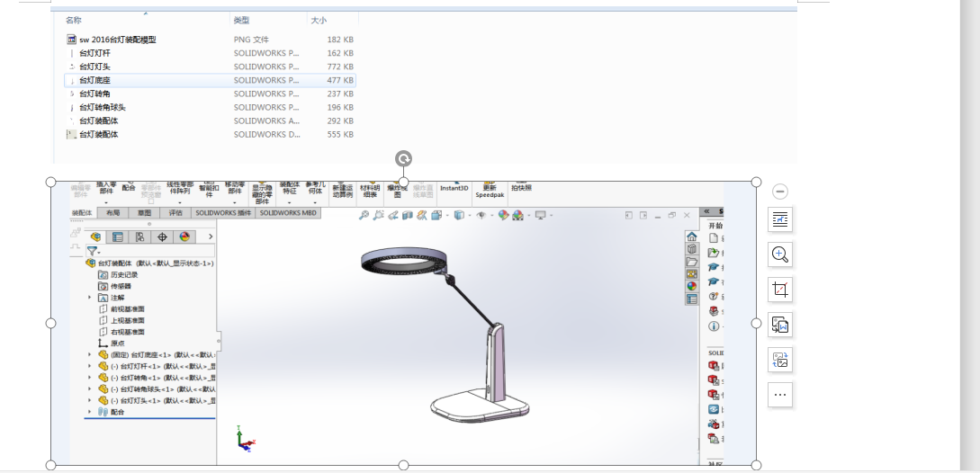The image size is (980, 473).
Task: Open the Appearances task pane tab
Action: pos(692,286)
